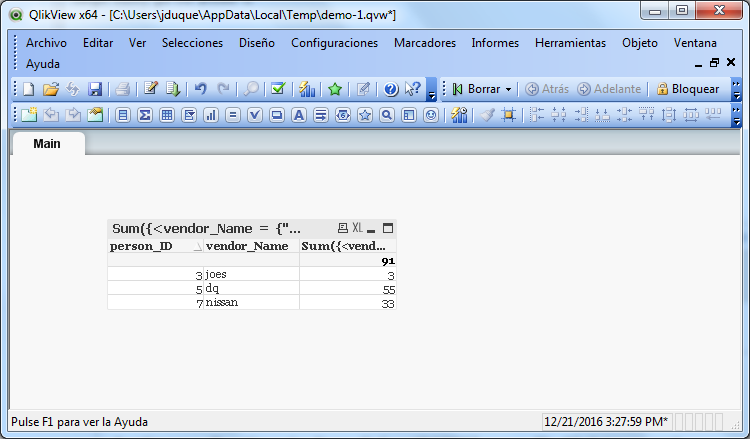Screen dimensions: 750x439
Task: Click the Sum expression column header
Action: pos(348,246)
